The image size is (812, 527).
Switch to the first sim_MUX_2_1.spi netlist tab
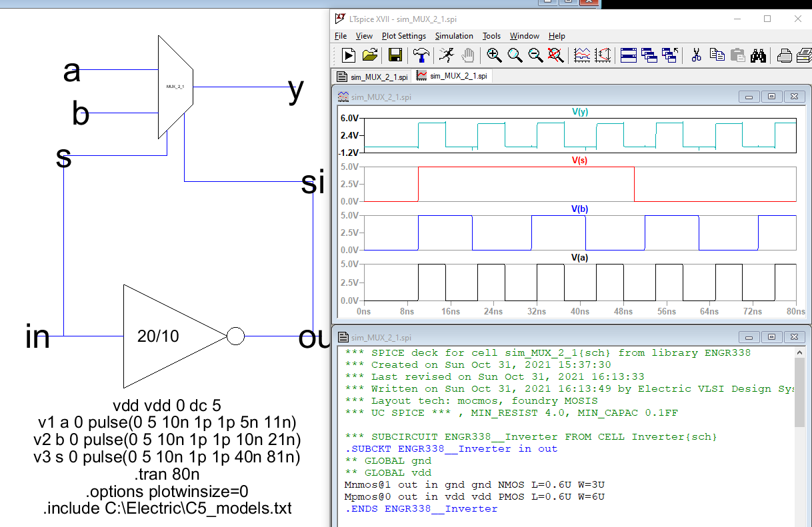(372, 77)
